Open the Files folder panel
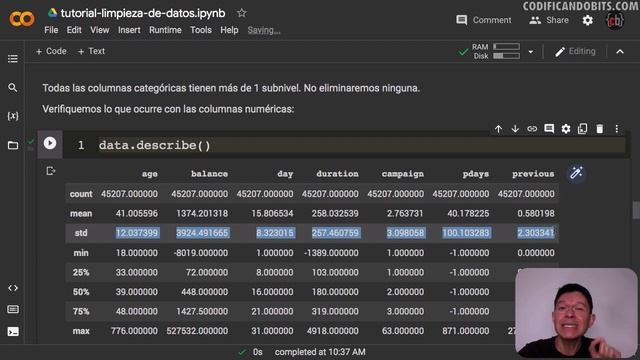Image resolution: width=640 pixels, height=360 pixels. point(13,145)
